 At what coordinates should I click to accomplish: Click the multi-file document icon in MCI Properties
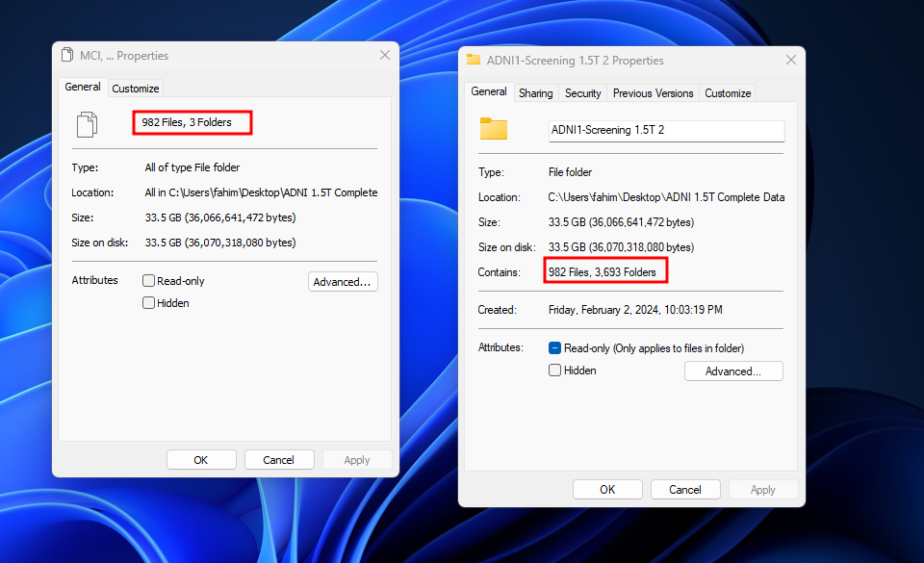click(87, 123)
